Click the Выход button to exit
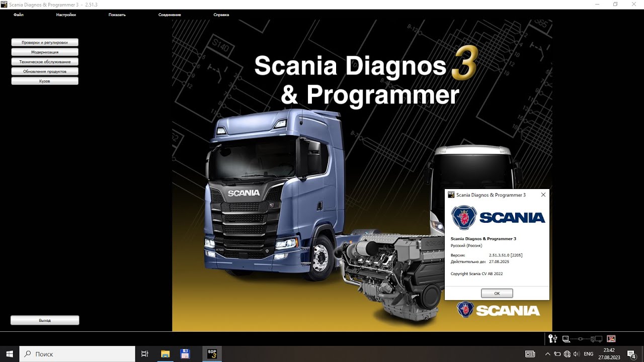Screen dimensions: 644x362 click(x=45, y=320)
